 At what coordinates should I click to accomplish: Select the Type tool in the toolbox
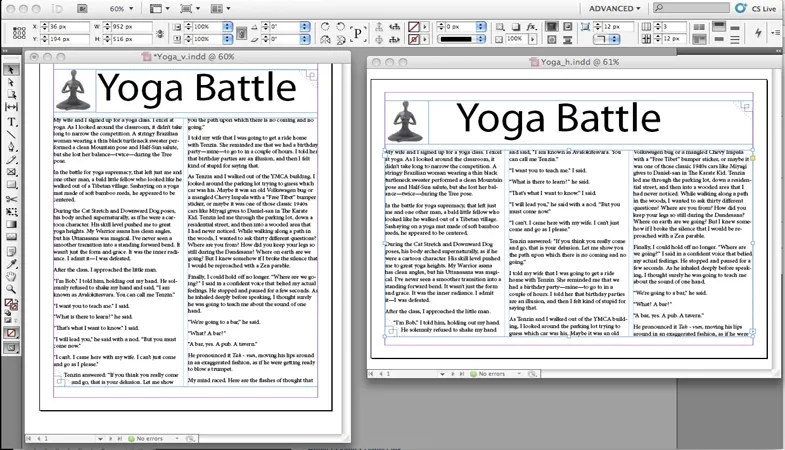tap(11, 121)
